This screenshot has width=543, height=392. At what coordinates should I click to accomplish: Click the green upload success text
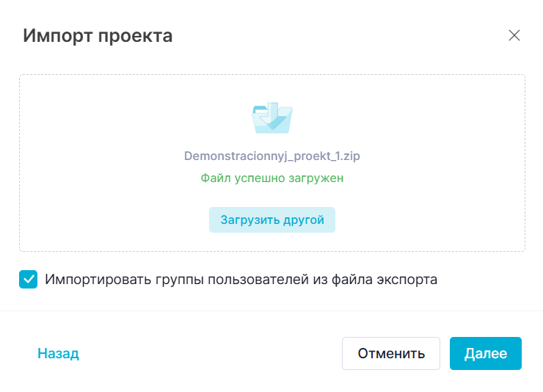coord(272,178)
